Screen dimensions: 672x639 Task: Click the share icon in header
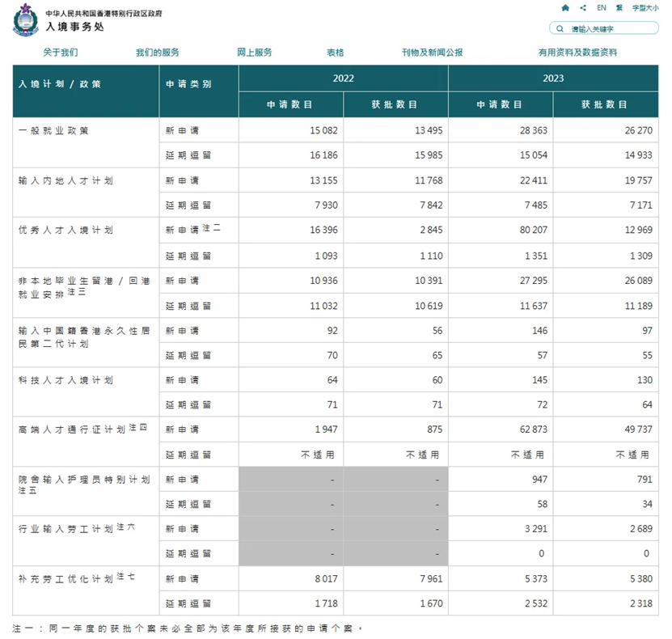click(x=583, y=8)
